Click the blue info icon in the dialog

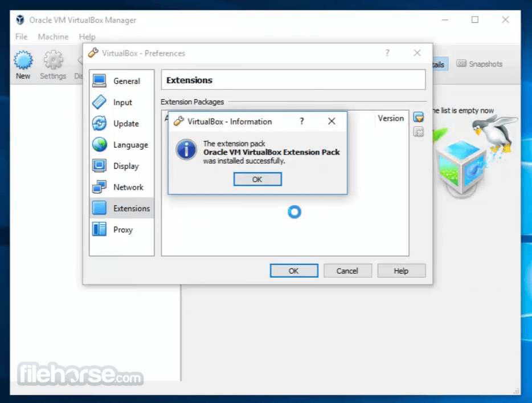186,150
